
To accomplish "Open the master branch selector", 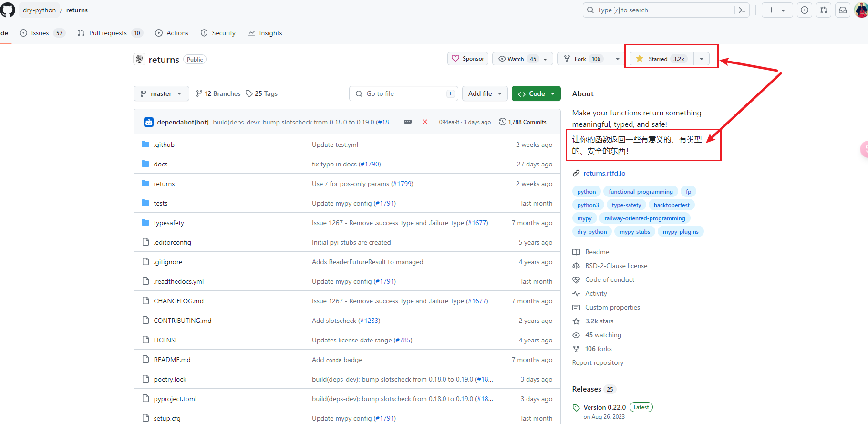I will click(x=161, y=93).
